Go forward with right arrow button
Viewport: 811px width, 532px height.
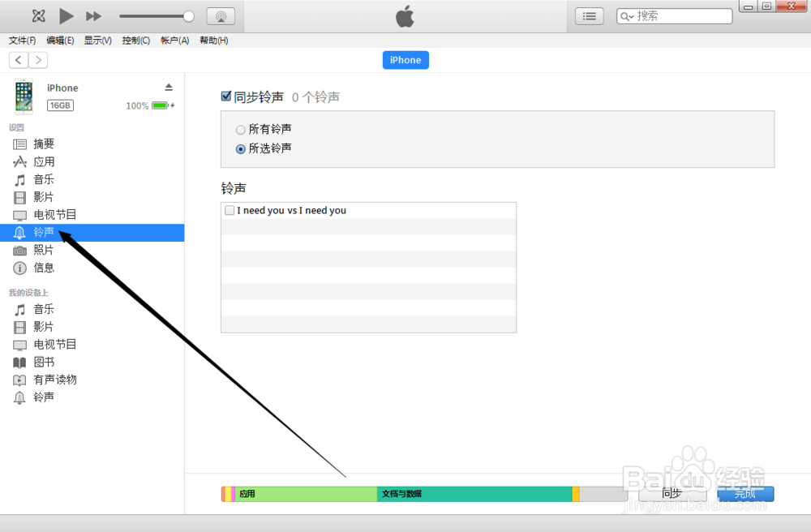pyautogui.click(x=38, y=60)
